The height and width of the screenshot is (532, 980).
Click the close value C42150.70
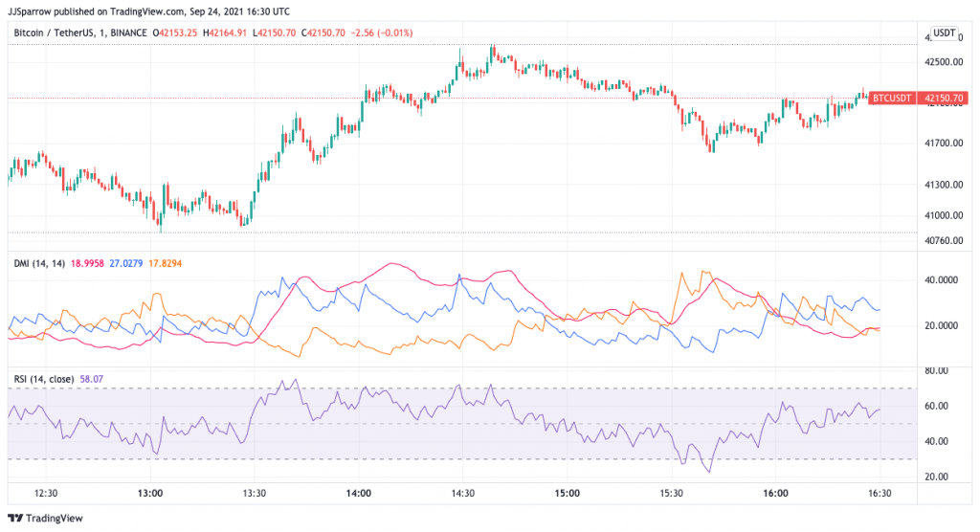pos(323,33)
